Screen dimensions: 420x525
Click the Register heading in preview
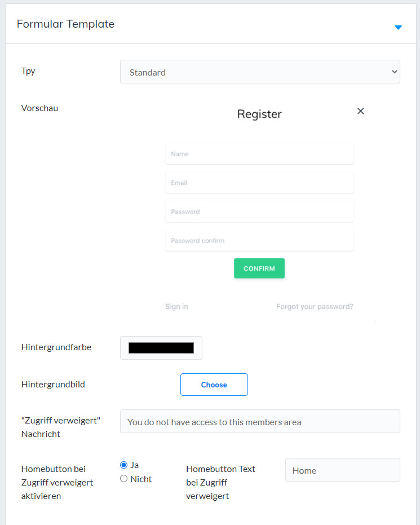pyautogui.click(x=259, y=114)
